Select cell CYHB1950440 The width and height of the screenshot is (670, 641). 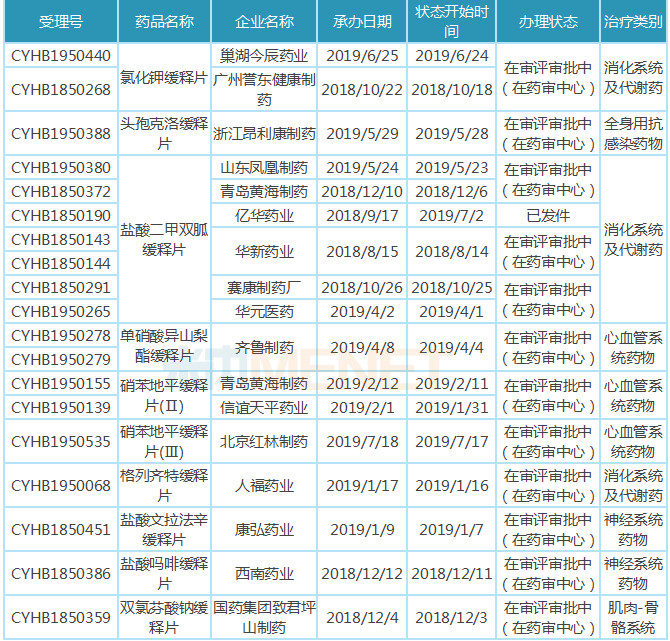click(61, 56)
